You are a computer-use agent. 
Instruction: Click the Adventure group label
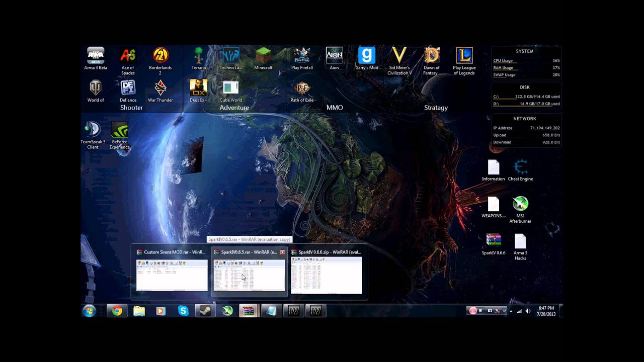234,108
